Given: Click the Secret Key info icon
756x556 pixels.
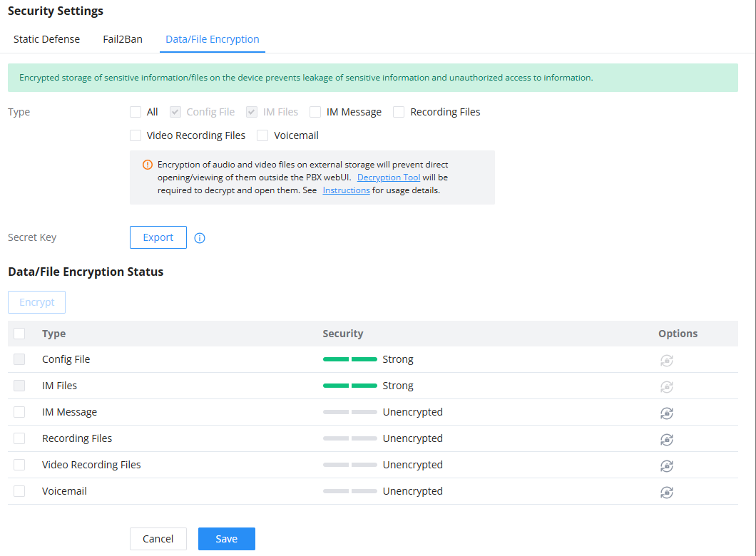Looking at the screenshot, I should pyautogui.click(x=200, y=238).
